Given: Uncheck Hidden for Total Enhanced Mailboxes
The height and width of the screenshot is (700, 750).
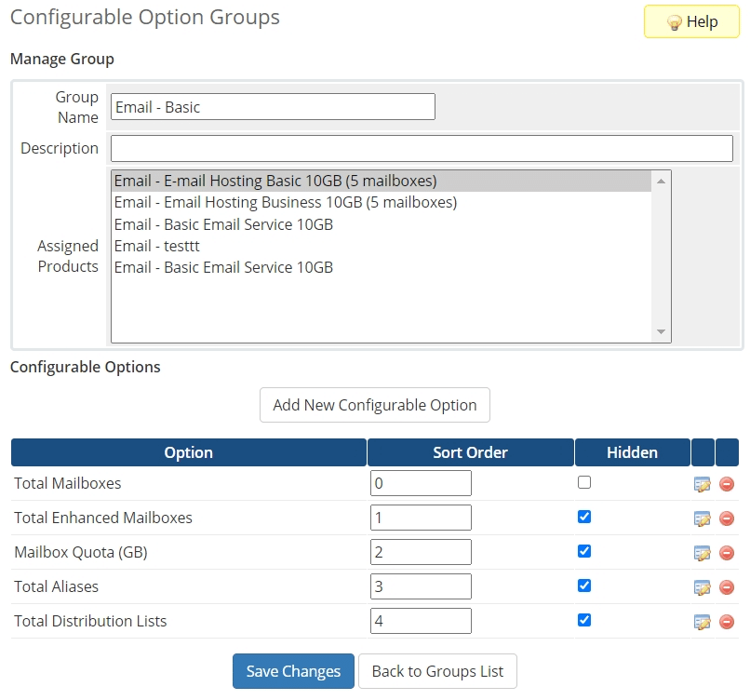Looking at the screenshot, I should 584,517.
